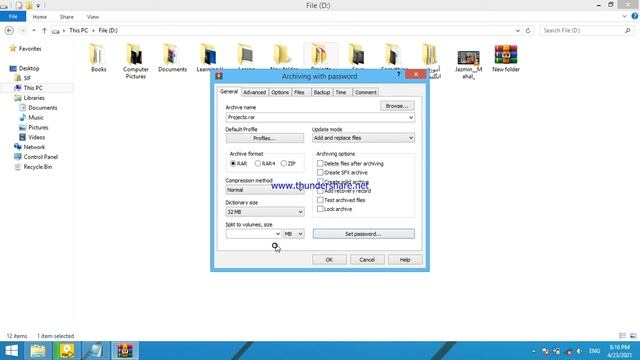Screen dimensions: 640x360
Task: Open the File ribbon menu
Action: coord(13,17)
